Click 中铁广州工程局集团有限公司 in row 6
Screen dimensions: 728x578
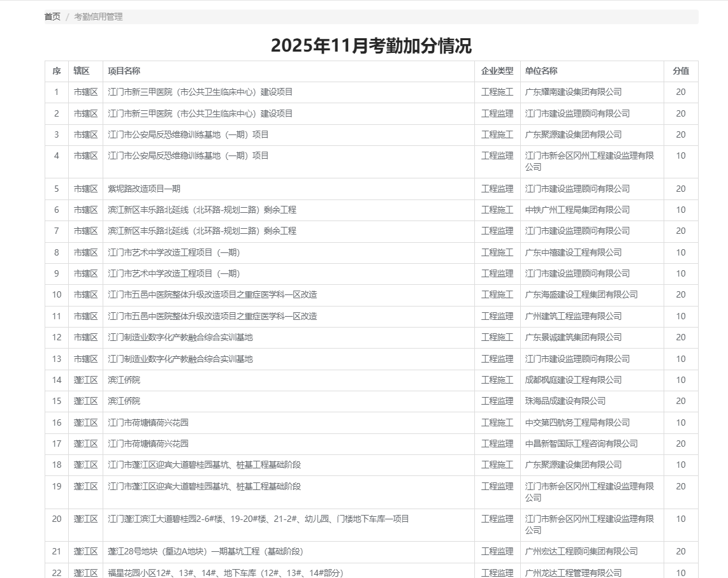click(577, 210)
